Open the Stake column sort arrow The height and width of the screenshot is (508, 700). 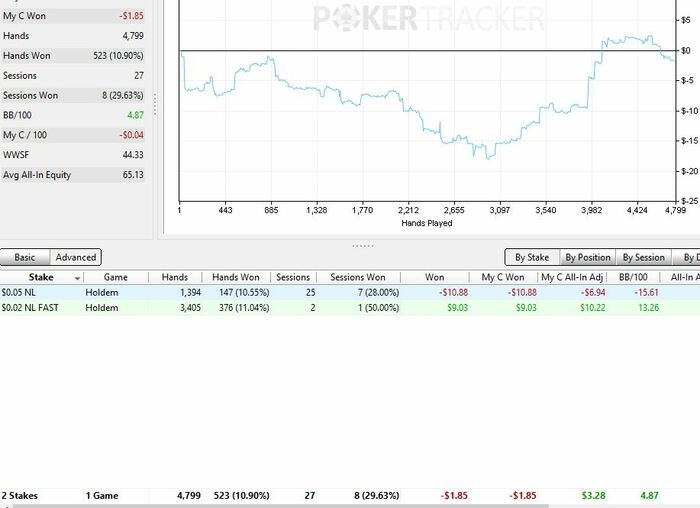point(77,278)
